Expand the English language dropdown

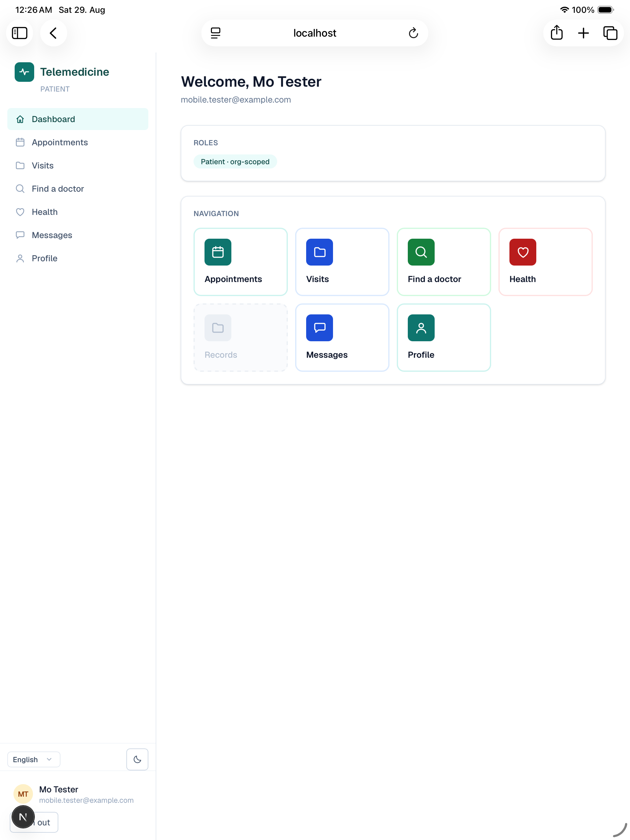tap(34, 759)
